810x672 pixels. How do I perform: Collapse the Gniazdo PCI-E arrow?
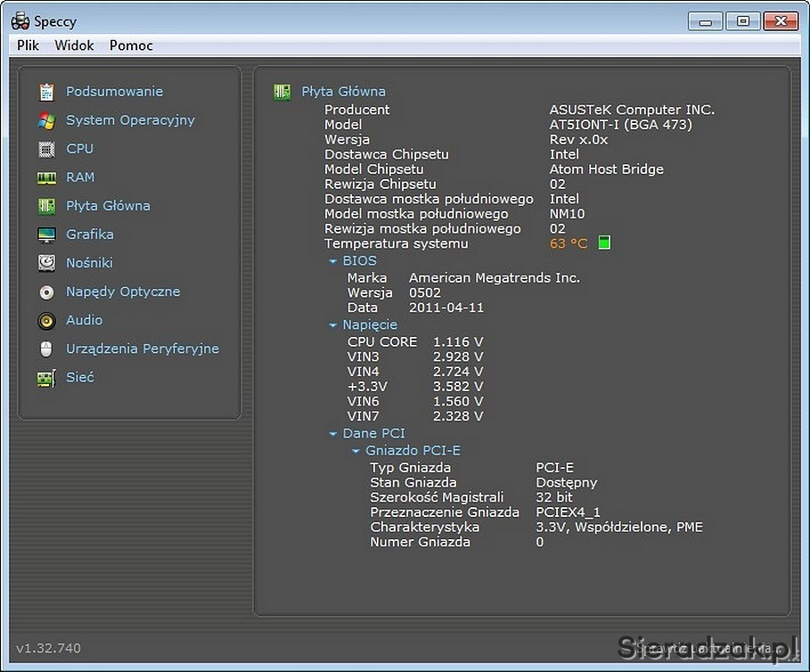pyautogui.click(x=356, y=451)
